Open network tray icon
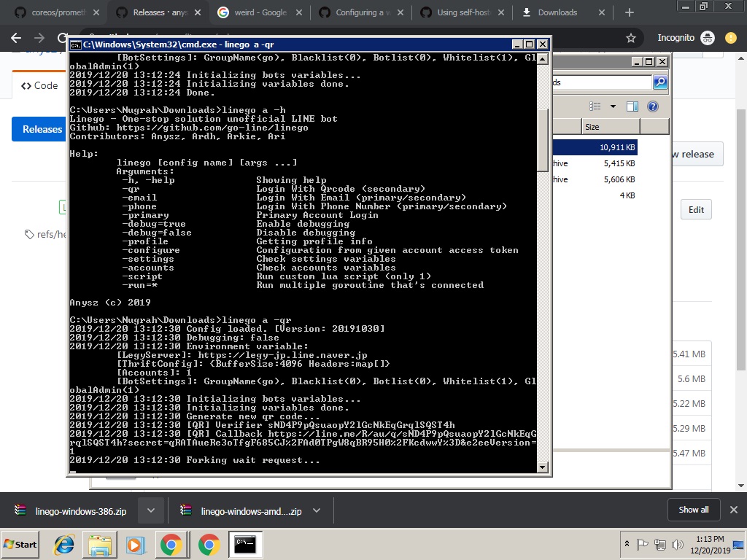The height and width of the screenshot is (560, 747). (660, 544)
